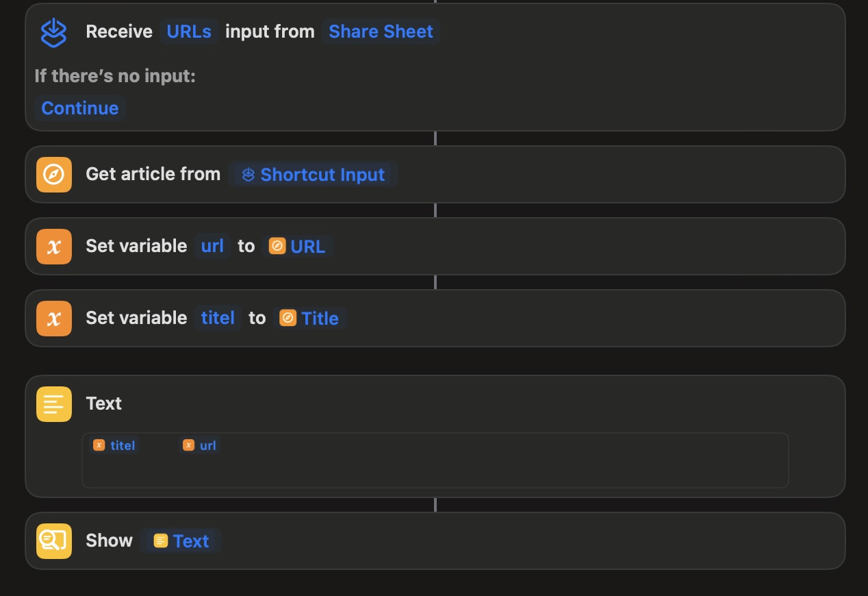Image resolution: width=868 pixels, height=596 pixels.
Task: Edit the titel variable name field
Action: 218,318
